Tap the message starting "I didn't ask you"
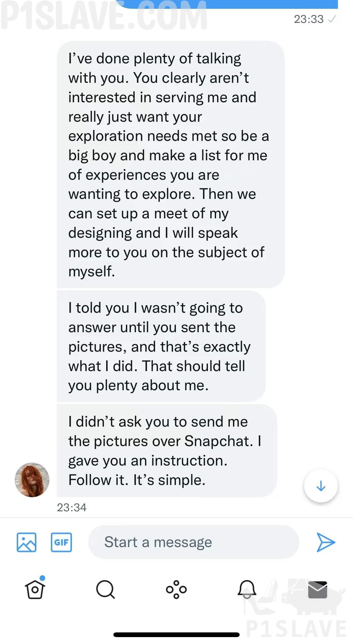The width and height of the screenshot is (353, 644). (166, 450)
